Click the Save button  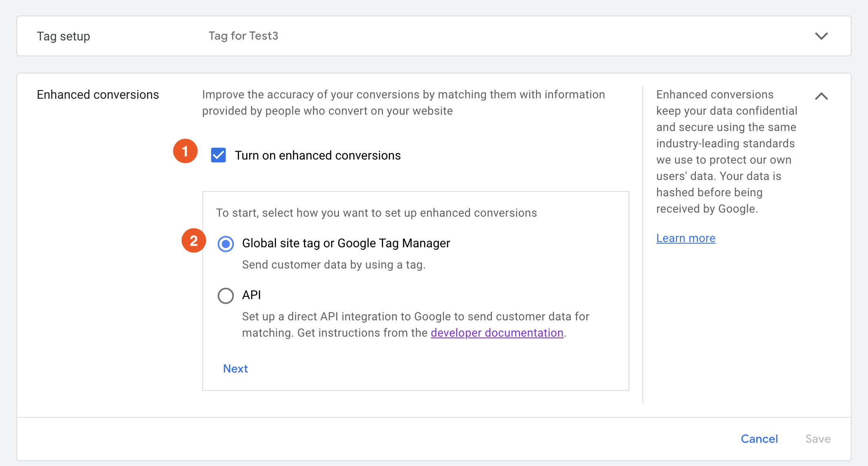[x=818, y=439]
